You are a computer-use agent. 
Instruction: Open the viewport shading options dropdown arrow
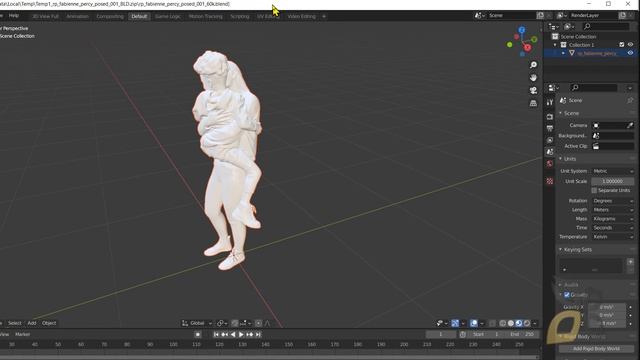point(535,323)
